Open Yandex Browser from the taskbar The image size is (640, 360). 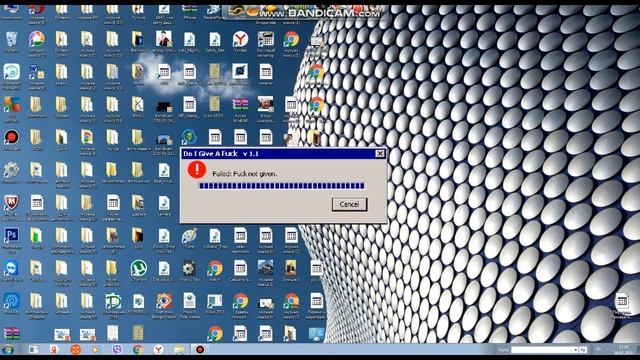pyautogui.click(x=158, y=349)
